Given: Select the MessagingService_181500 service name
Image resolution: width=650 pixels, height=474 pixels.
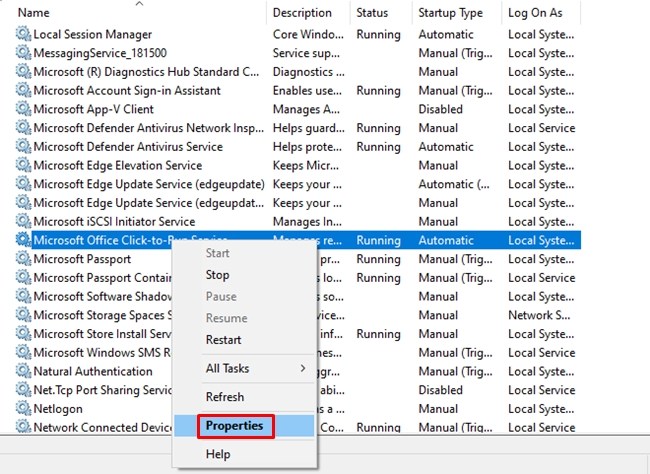Looking at the screenshot, I should click(x=100, y=53).
